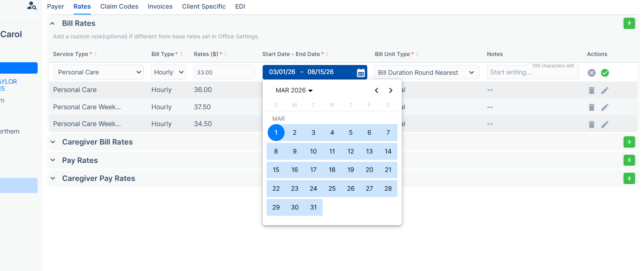
Task: Click the user search icon
Action: (32, 5)
